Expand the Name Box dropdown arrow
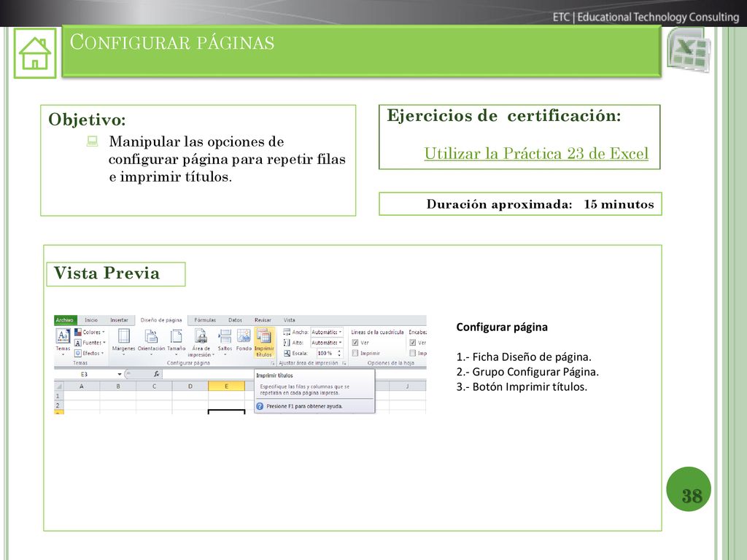The image size is (747, 560). (x=120, y=374)
